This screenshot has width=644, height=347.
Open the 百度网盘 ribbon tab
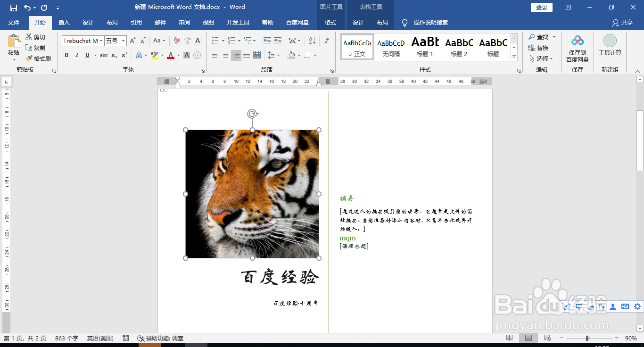coord(297,23)
